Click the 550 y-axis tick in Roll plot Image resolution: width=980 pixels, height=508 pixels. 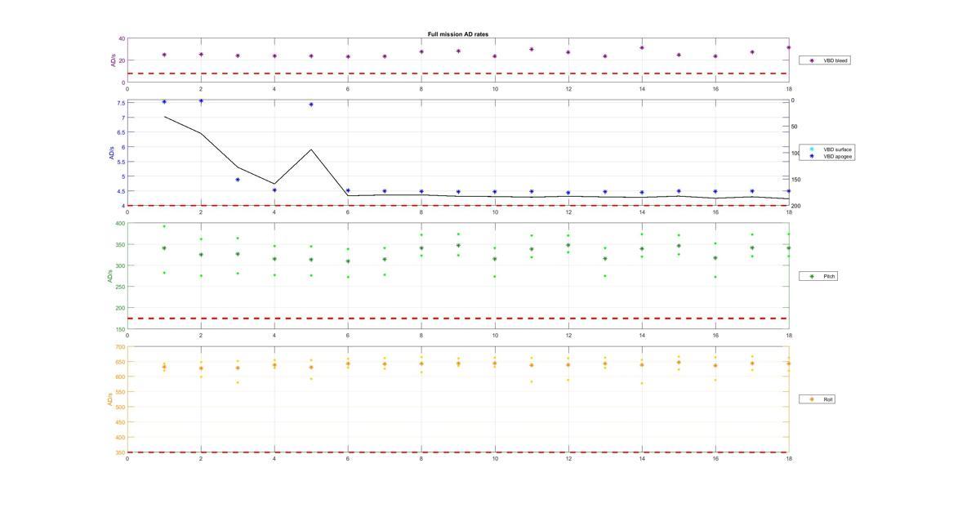[x=120, y=392]
